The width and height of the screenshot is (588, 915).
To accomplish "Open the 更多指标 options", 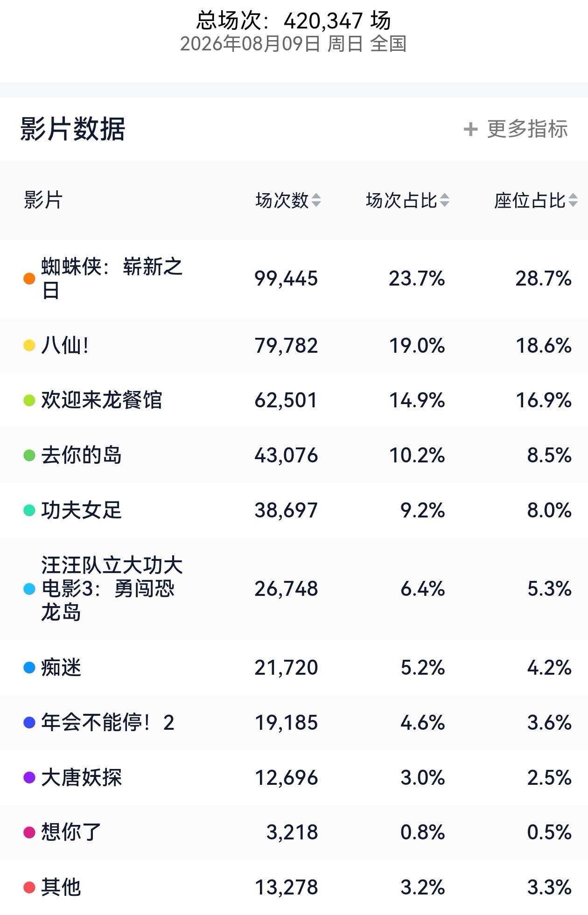I will click(516, 129).
